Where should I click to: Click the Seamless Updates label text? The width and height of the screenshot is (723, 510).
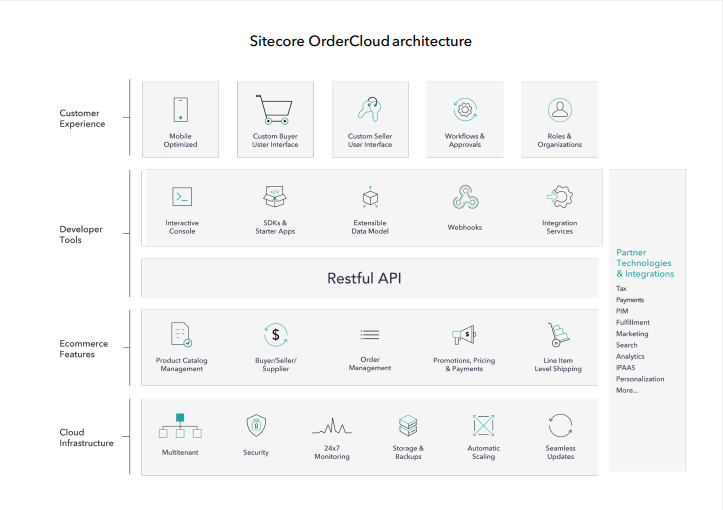click(x=561, y=452)
